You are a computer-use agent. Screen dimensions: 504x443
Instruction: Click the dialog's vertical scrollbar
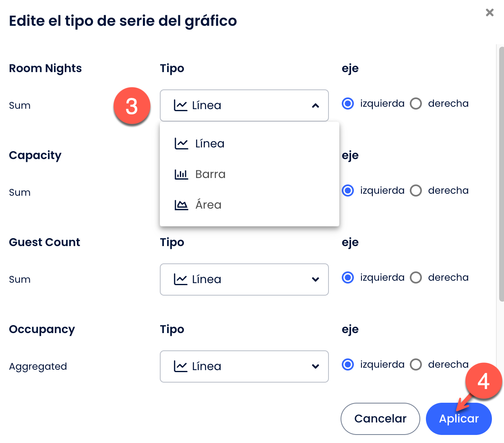pos(501,174)
